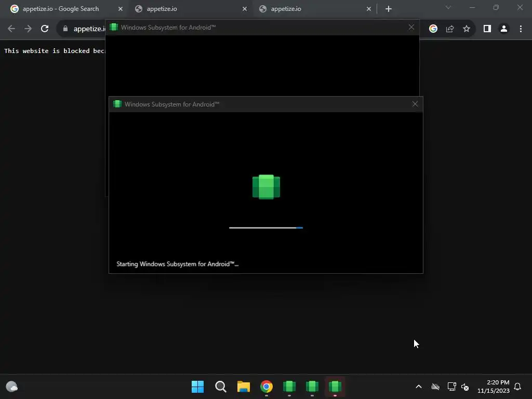The width and height of the screenshot is (532, 399).
Task: Click the address bar showing appetize.io
Action: (89, 29)
